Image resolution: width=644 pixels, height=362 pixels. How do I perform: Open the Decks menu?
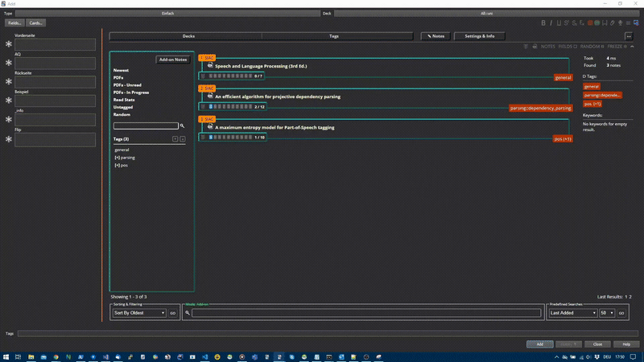click(x=188, y=36)
